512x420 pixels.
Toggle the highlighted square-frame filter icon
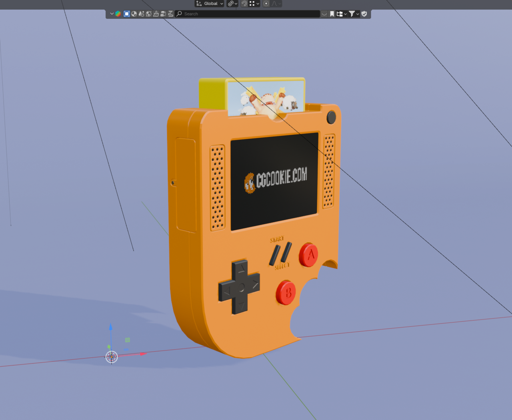click(127, 14)
